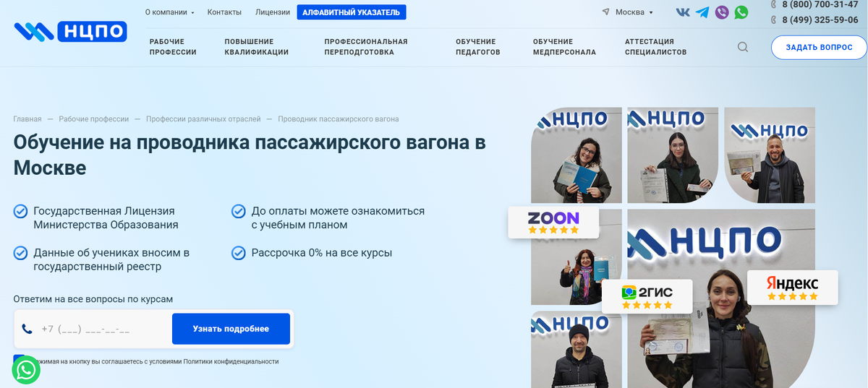Click the phone icon beside 8 (800) number
Screen dimensions: 868x388
click(x=774, y=4)
